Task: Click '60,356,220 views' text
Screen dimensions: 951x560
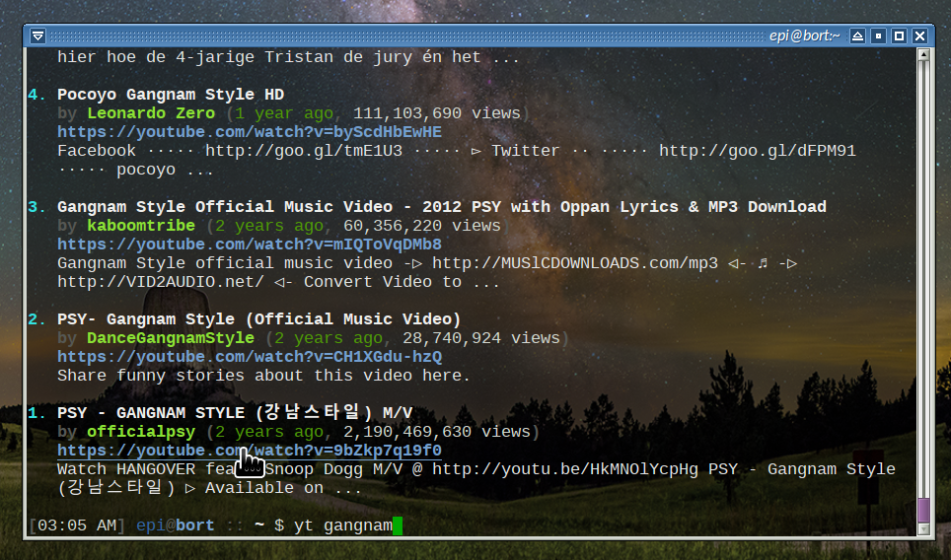Action: point(422,226)
